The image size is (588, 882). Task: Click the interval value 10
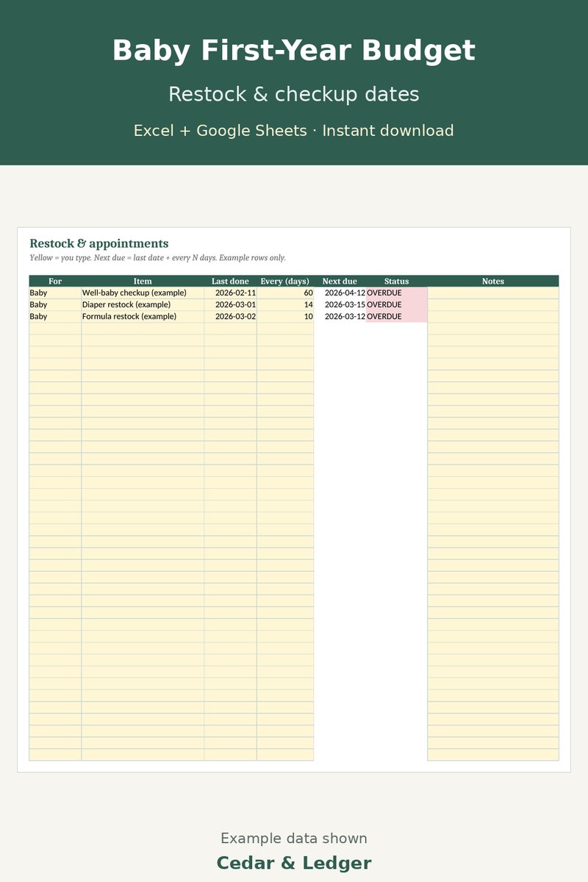tap(285, 316)
